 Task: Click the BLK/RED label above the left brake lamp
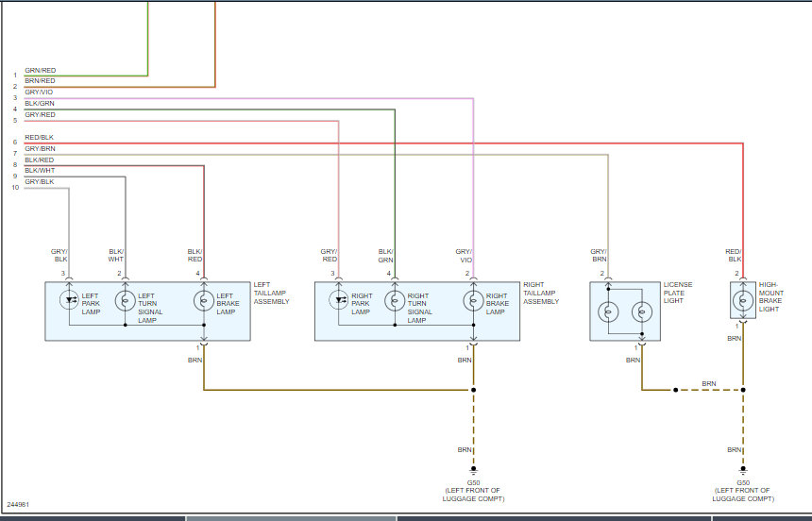195,256
